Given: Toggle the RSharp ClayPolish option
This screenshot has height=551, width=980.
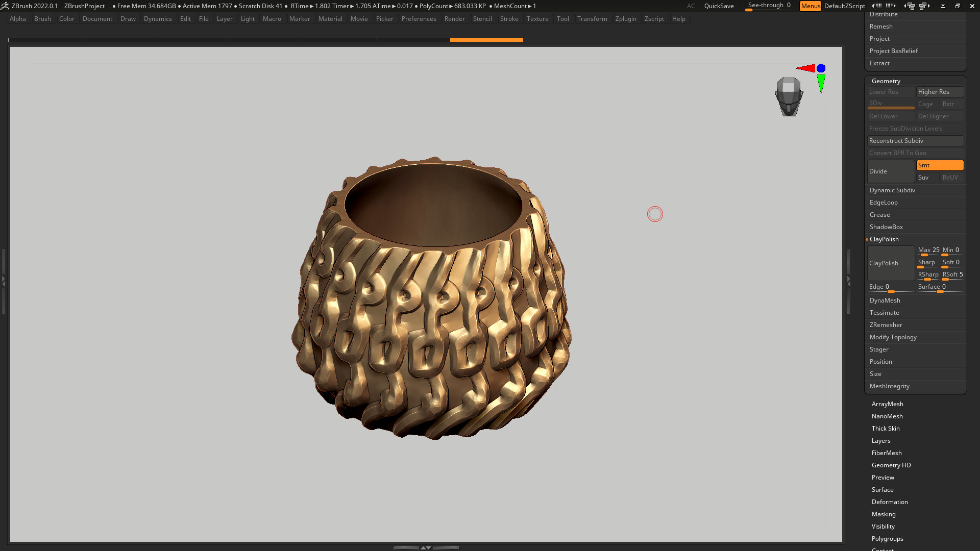Looking at the screenshot, I should [x=928, y=274].
